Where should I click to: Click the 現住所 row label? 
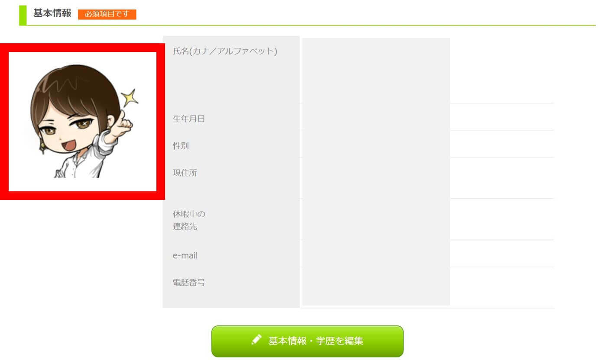pyautogui.click(x=185, y=173)
